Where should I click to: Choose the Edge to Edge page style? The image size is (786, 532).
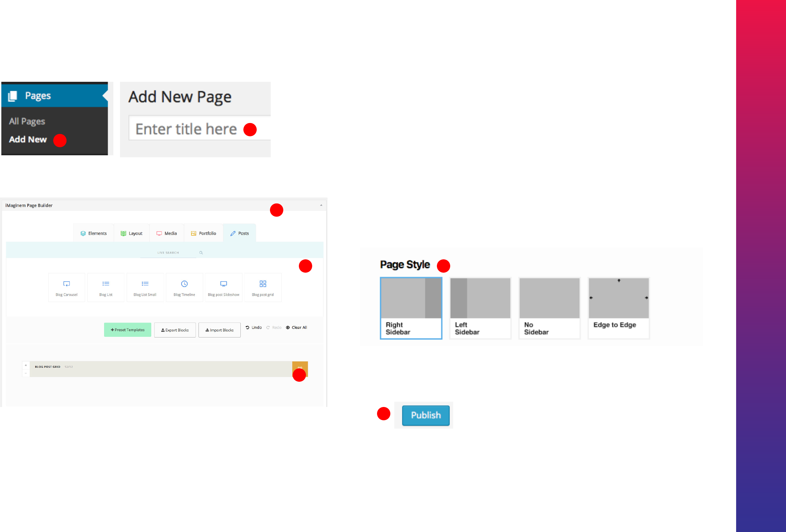pos(618,308)
